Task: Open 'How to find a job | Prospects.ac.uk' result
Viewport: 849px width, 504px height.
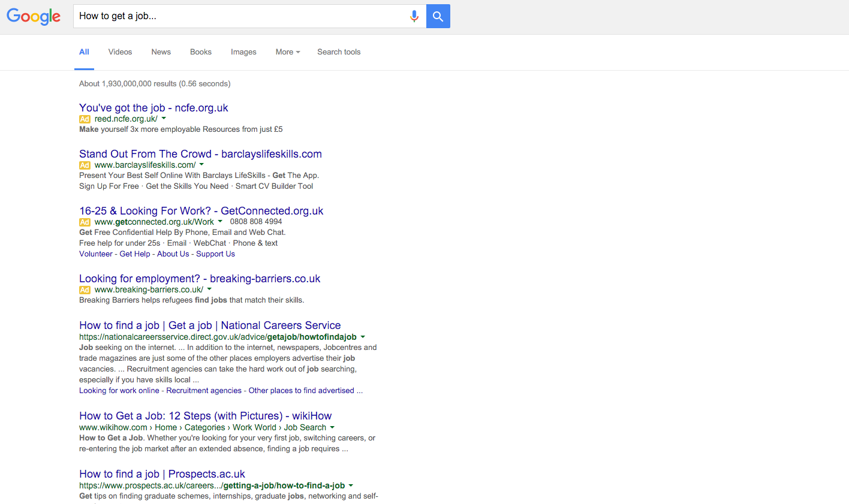Action: coord(162,474)
